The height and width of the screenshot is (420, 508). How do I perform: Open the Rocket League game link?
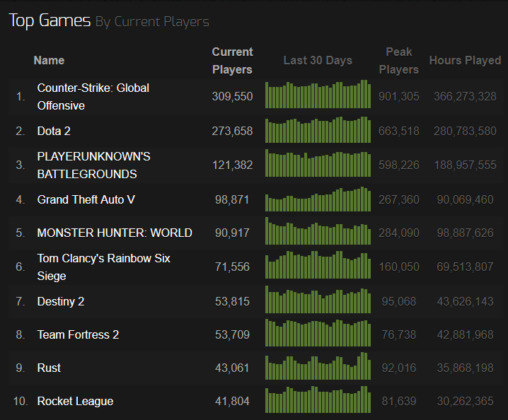75,401
